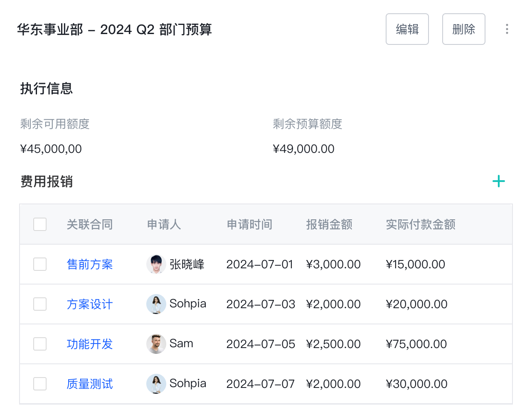This screenshot has width=532, height=417.
Task: Follow the 功能开发 contract link
Action: click(90, 344)
